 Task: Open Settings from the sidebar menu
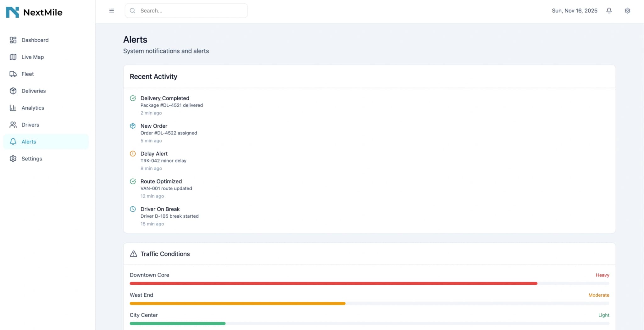pos(31,159)
